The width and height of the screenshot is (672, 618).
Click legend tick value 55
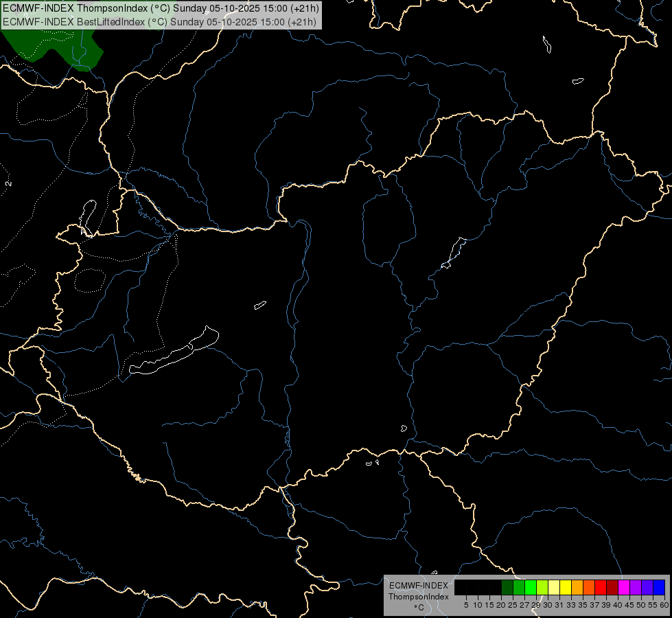pyautogui.click(x=653, y=605)
